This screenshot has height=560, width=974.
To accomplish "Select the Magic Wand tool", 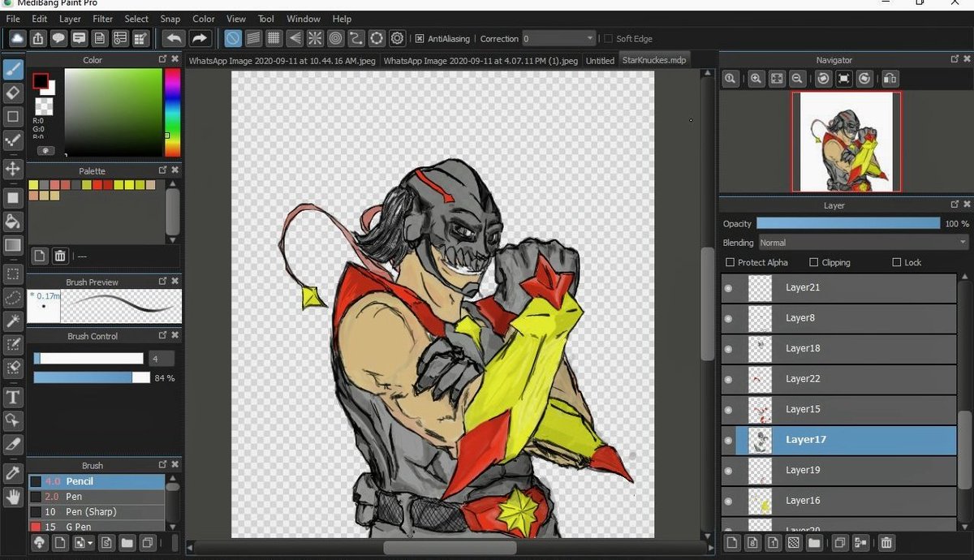I will click(13, 321).
